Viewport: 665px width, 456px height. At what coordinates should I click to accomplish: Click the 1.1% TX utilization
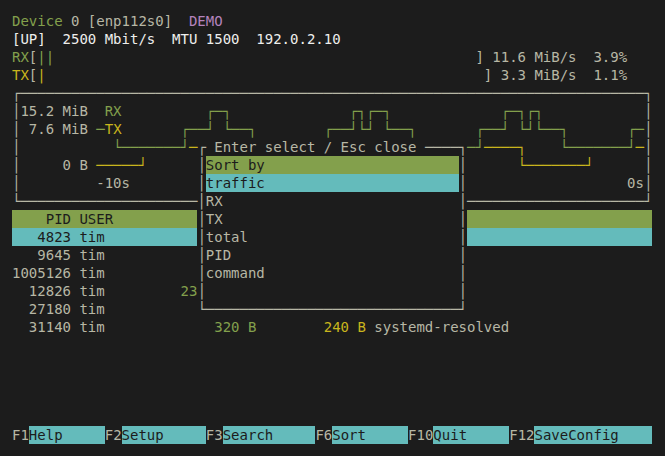(610, 76)
